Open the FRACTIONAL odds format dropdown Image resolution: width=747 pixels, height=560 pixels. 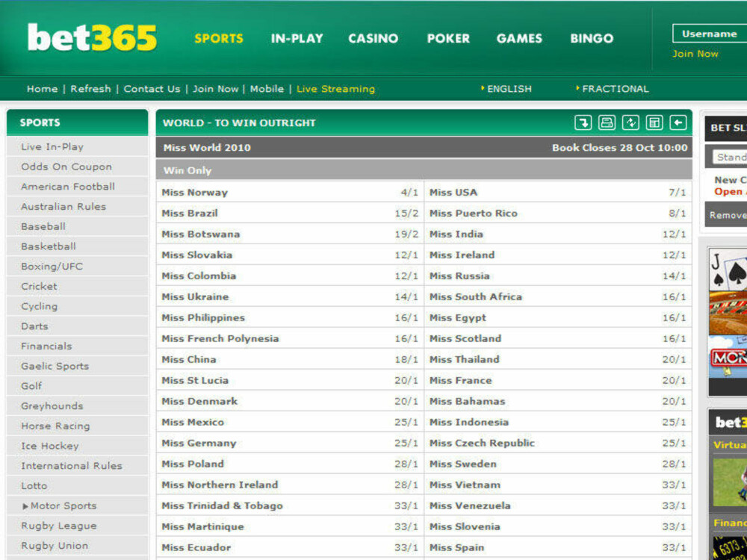coord(613,89)
